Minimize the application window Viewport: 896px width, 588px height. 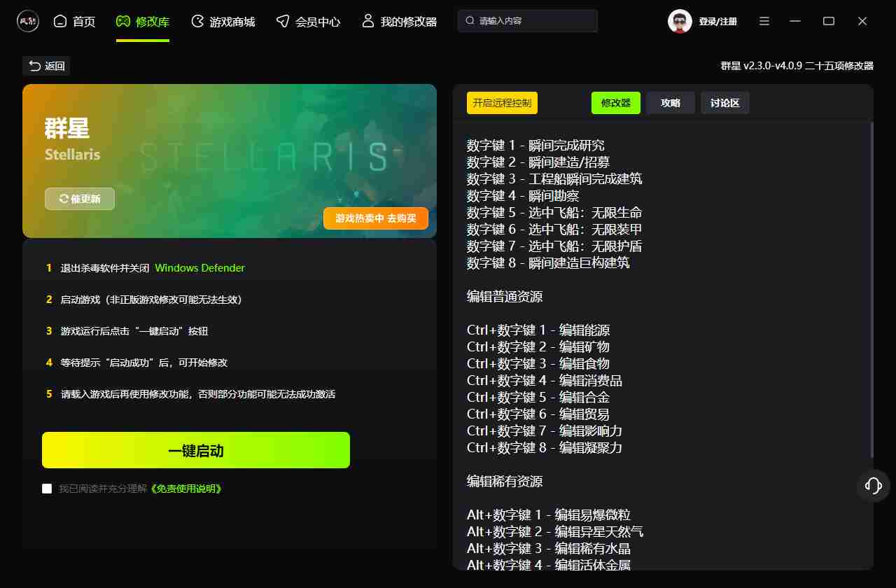[x=795, y=22]
